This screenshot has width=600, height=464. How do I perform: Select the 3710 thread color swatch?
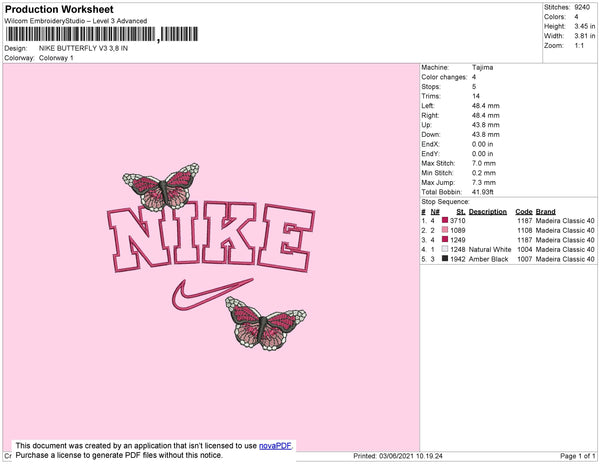pyautogui.click(x=445, y=220)
